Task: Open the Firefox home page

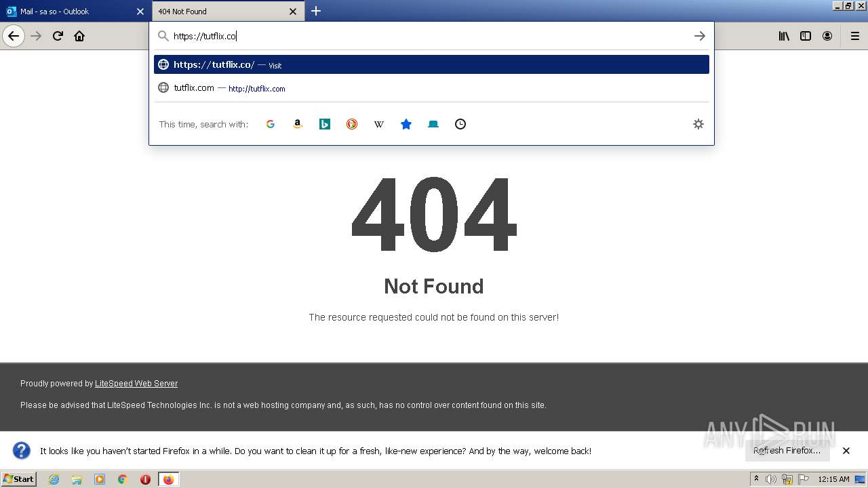Action: pos(79,36)
